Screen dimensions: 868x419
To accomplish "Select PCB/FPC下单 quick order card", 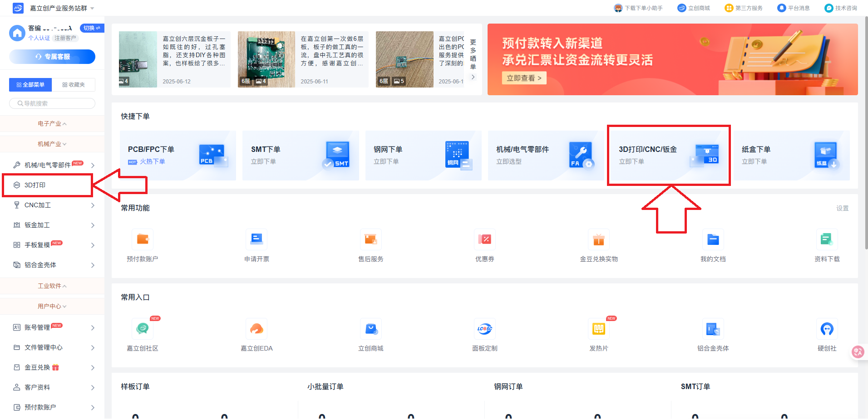I will [178, 156].
